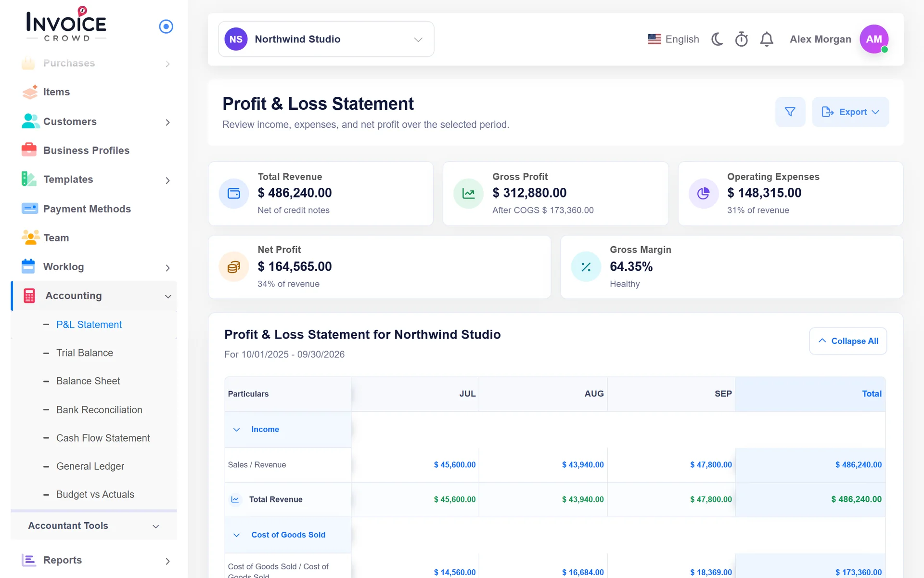Go to Cash Flow Statement

103,438
